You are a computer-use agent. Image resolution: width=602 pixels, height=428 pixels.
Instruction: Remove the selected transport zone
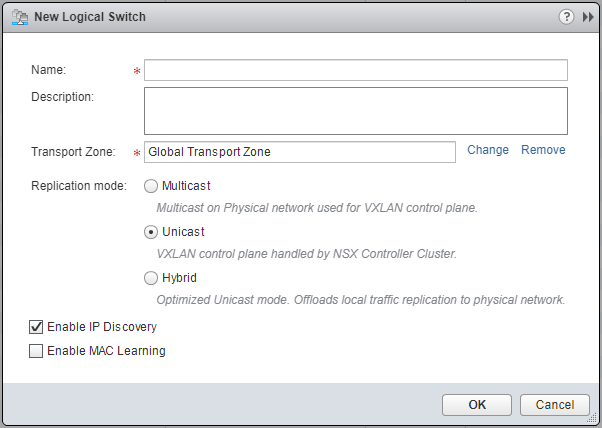[543, 150]
